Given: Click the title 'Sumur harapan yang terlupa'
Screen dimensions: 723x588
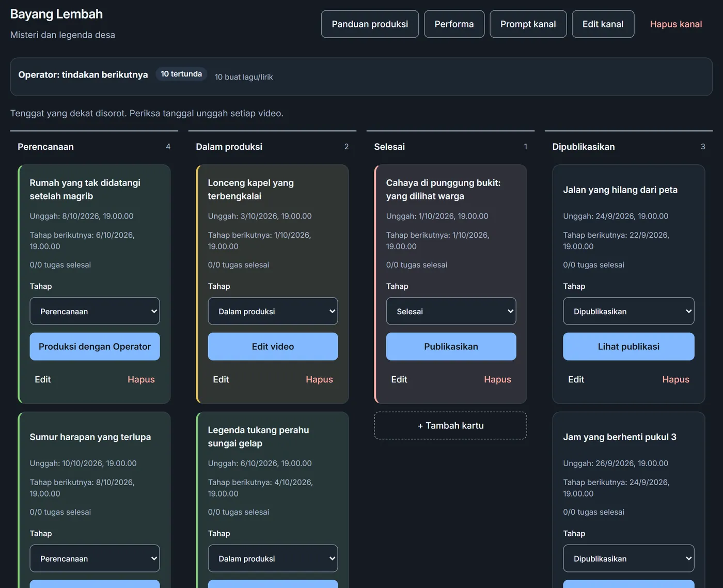Looking at the screenshot, I should tap(90, 437).
